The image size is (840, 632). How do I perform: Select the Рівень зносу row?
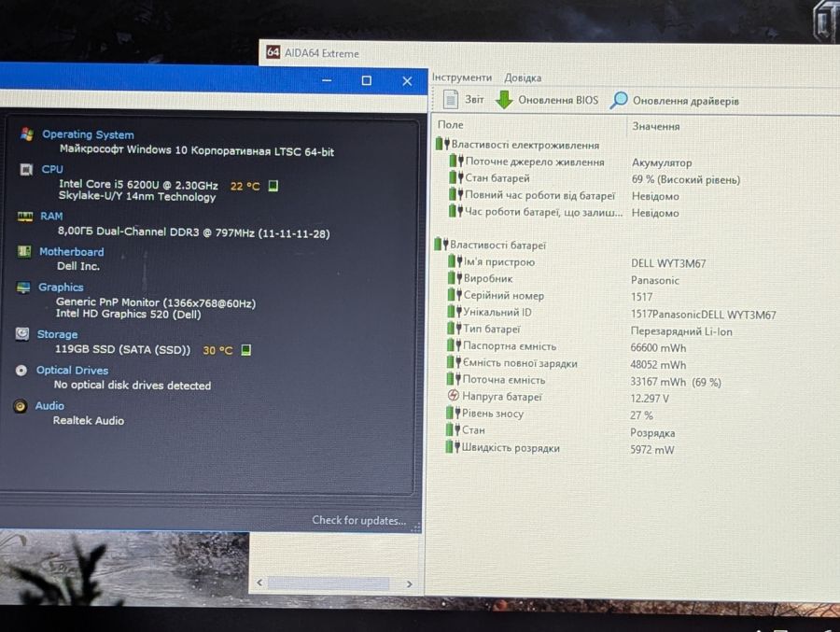tap(550, 414)
